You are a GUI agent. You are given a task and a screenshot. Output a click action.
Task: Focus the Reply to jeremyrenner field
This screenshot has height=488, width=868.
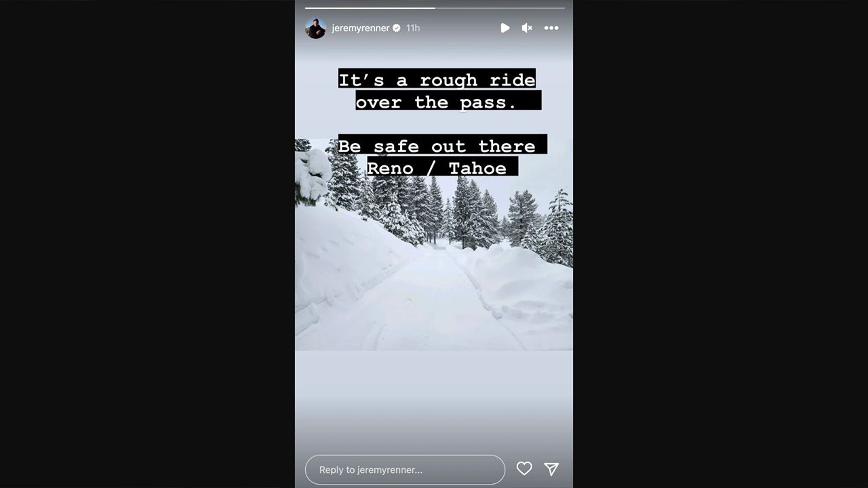pyautogui.click(x=405, y=469)
